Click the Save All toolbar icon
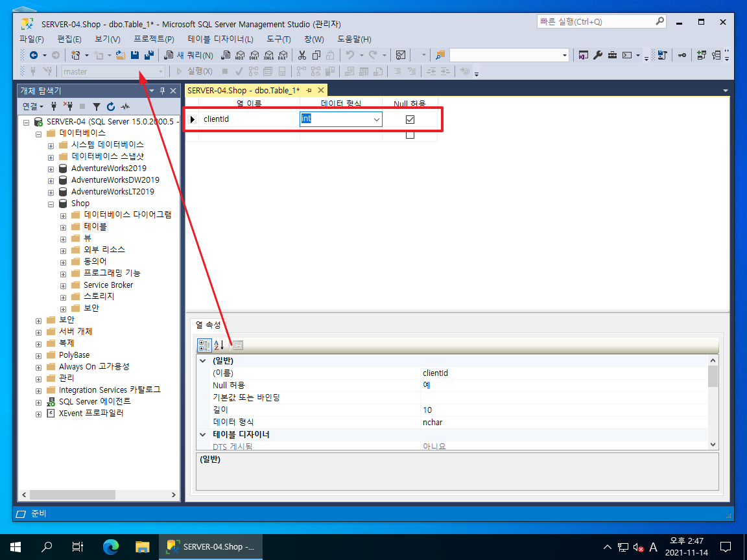The height and width of the screenshot is (560, 747). (149, 55)
